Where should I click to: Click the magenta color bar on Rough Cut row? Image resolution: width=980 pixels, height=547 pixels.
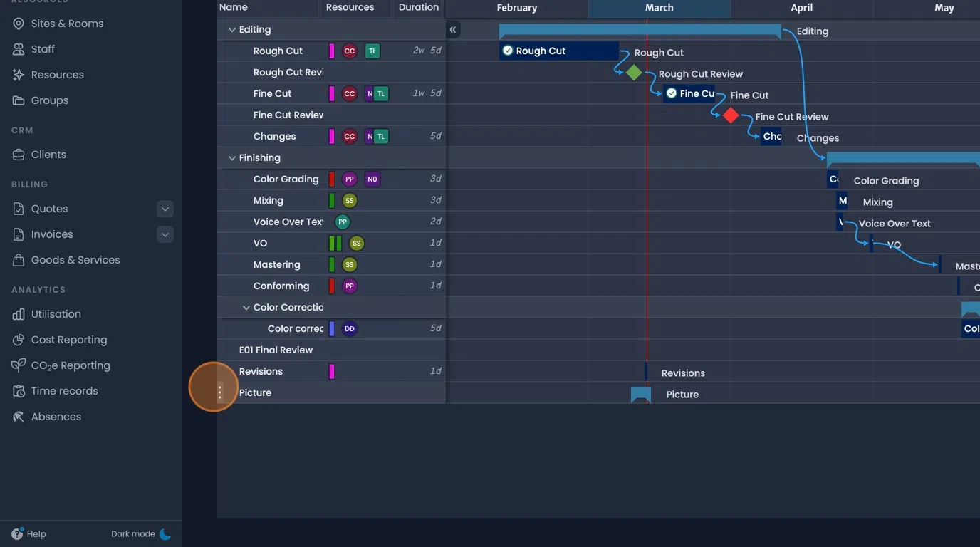point(331,51)
